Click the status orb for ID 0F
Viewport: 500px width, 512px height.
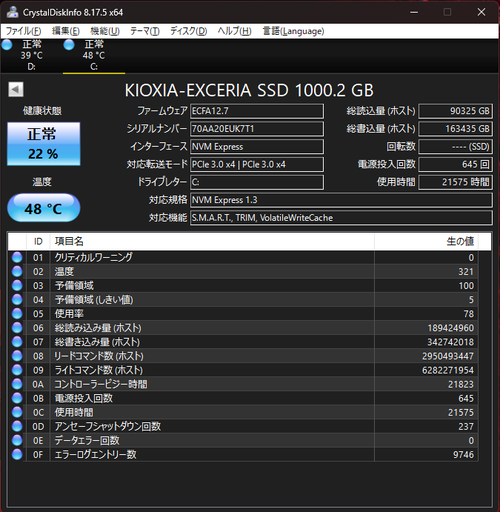[x=17, y=454]
